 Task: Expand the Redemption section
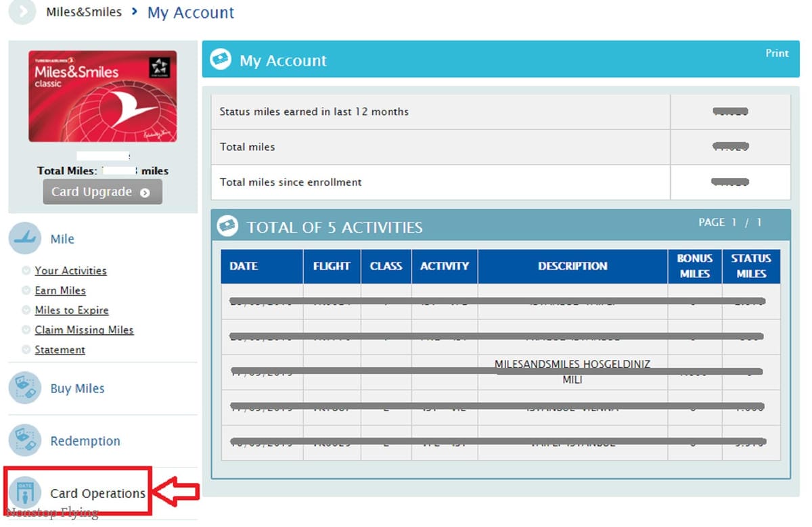(85, 441)
